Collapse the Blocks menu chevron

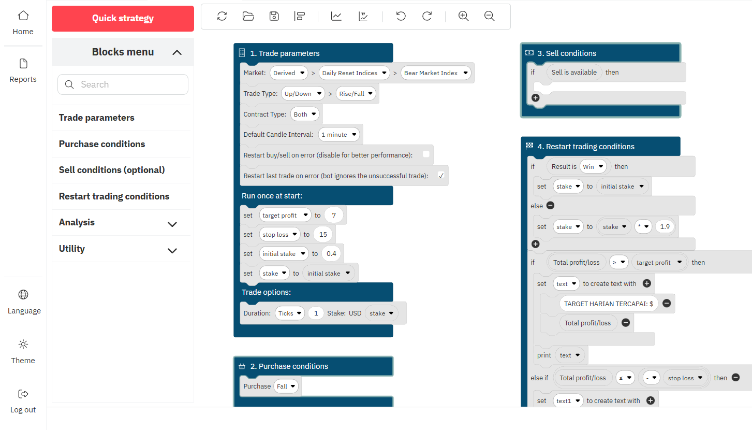point(177,52)
